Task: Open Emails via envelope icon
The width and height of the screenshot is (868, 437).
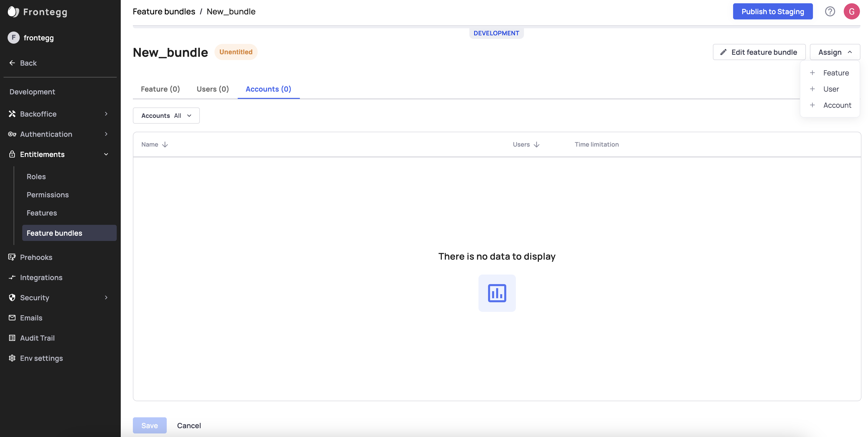Action: coord(12,317)
